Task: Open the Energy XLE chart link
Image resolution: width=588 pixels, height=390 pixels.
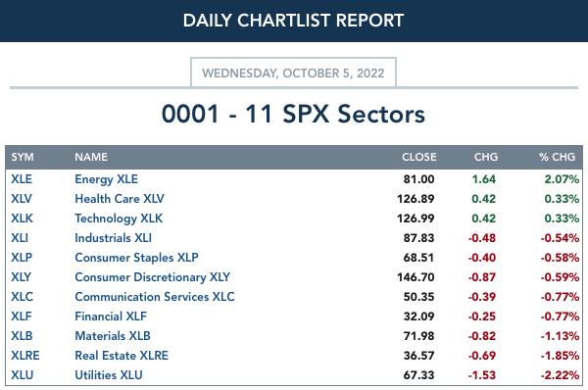Action: pyautogui.click(x=106, y=179)
